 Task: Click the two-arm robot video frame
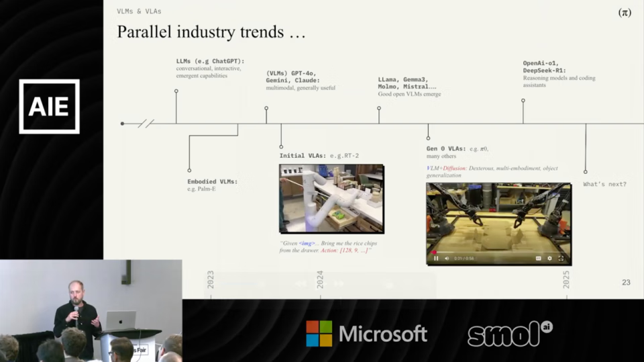[498, 224]
